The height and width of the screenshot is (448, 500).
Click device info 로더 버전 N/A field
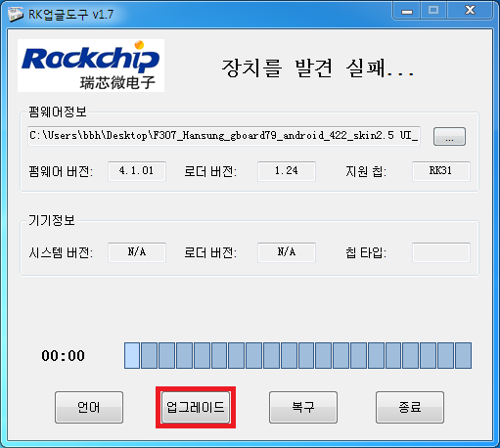tap(287, 252)
